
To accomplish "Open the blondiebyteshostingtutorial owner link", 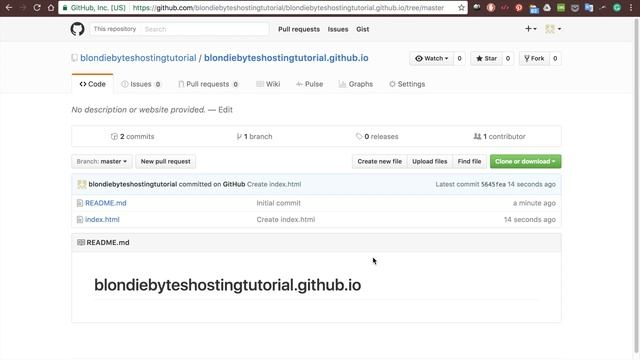I will tap(138, 58).
